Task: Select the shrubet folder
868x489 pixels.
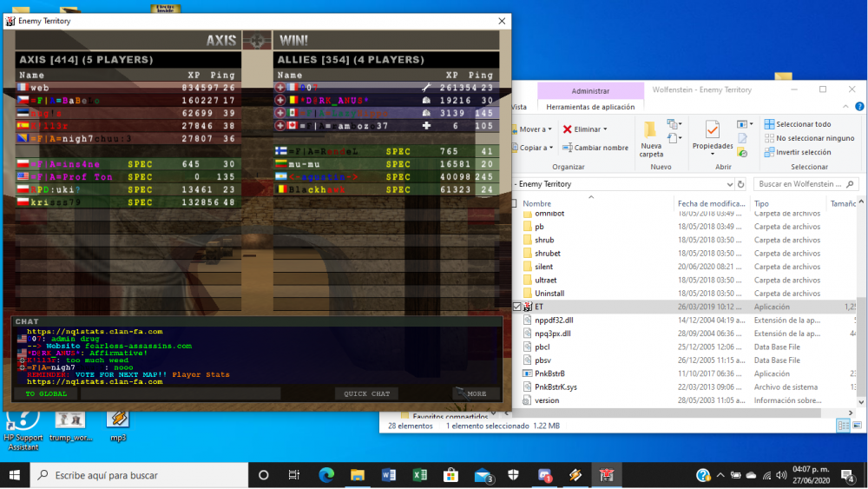Action: click(x=548, y=253)
